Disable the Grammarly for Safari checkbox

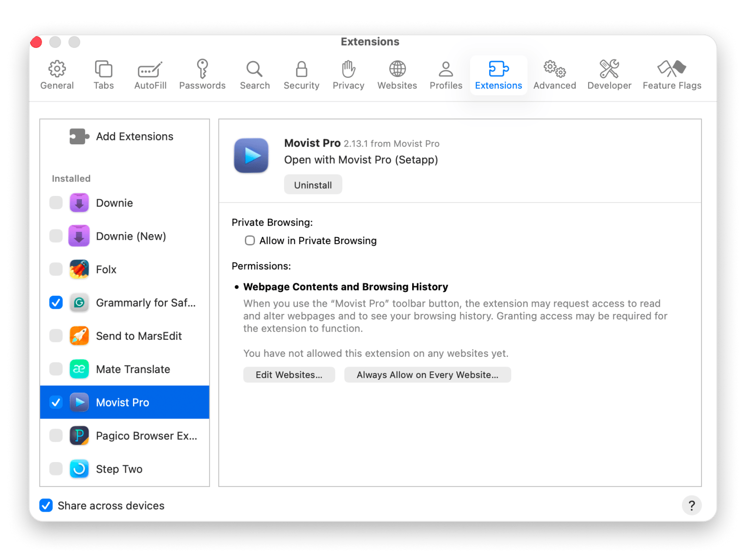pyautogui.click(x=56, y=303)
